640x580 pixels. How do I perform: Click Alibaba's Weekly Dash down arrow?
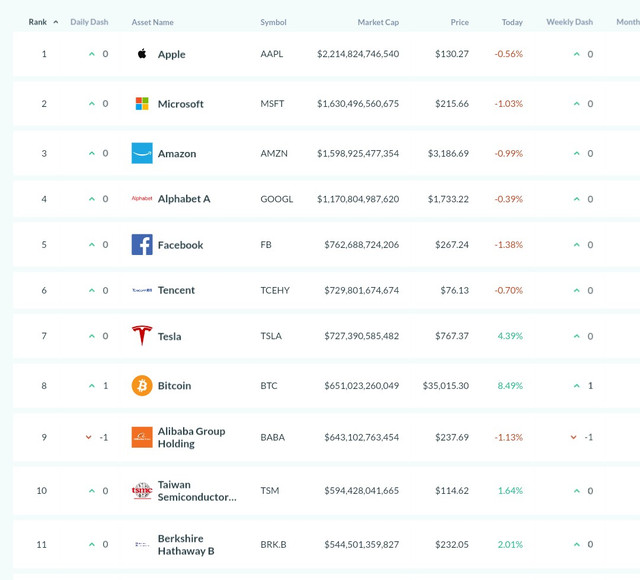click(573, 437)
